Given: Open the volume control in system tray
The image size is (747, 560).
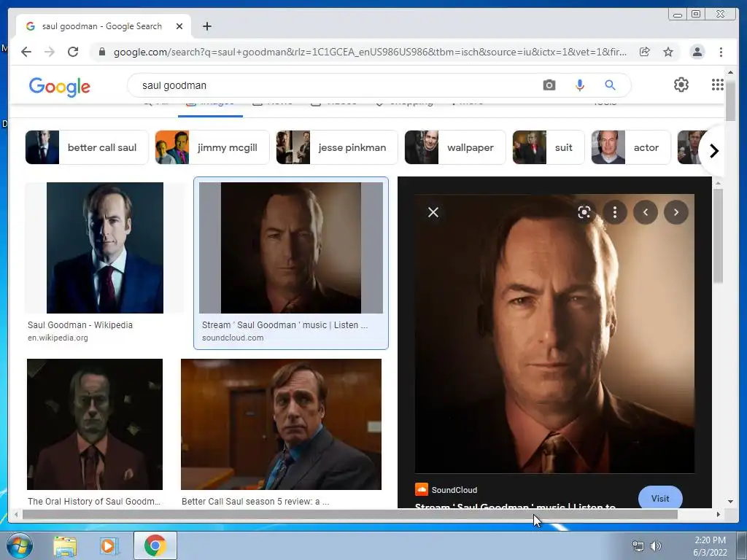Looking at the screenshot, I should pos(656,546).
